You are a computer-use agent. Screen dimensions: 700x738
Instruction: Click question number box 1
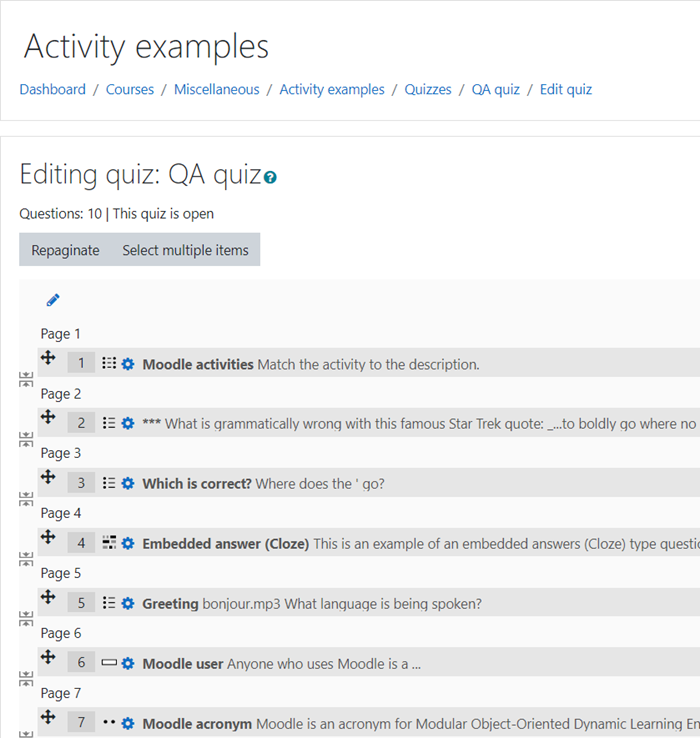point(81,363)
